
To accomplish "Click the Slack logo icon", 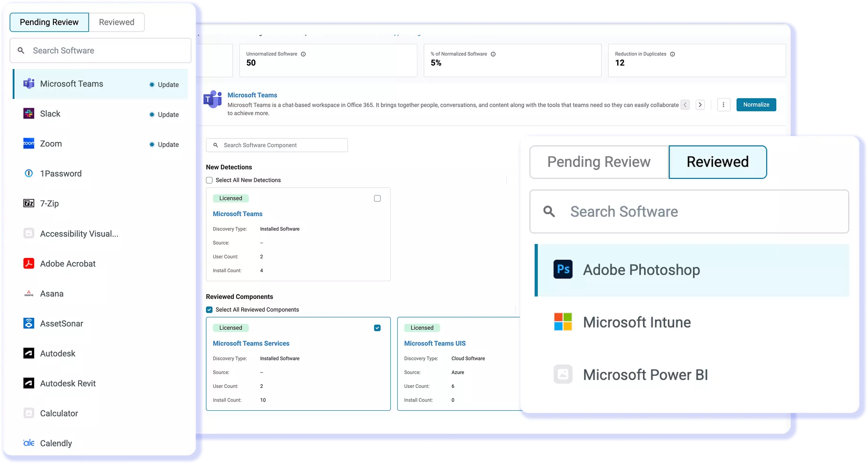I will 29,114.
